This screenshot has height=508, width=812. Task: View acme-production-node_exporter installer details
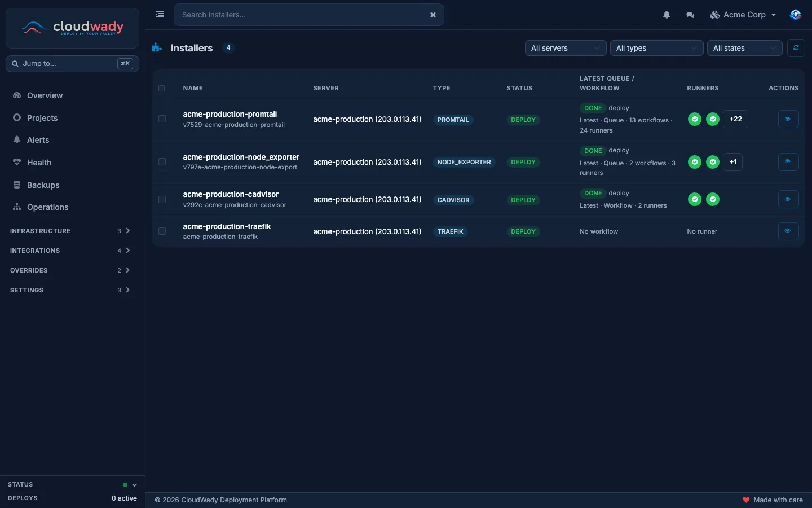(x=788, y=162)
